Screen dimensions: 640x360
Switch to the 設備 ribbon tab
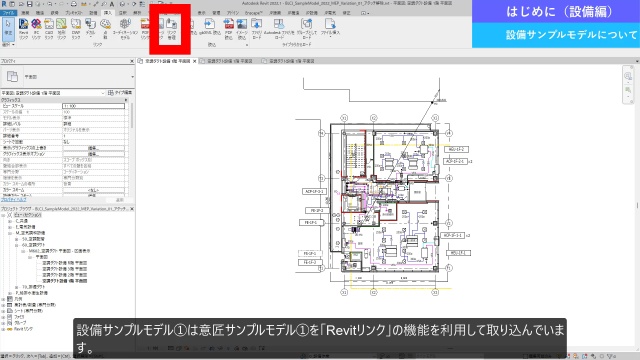[x=93, y=13]
